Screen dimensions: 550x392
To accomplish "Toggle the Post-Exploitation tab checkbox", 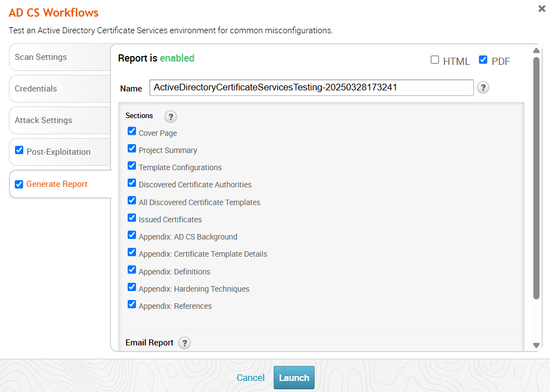I will [19, 150].
